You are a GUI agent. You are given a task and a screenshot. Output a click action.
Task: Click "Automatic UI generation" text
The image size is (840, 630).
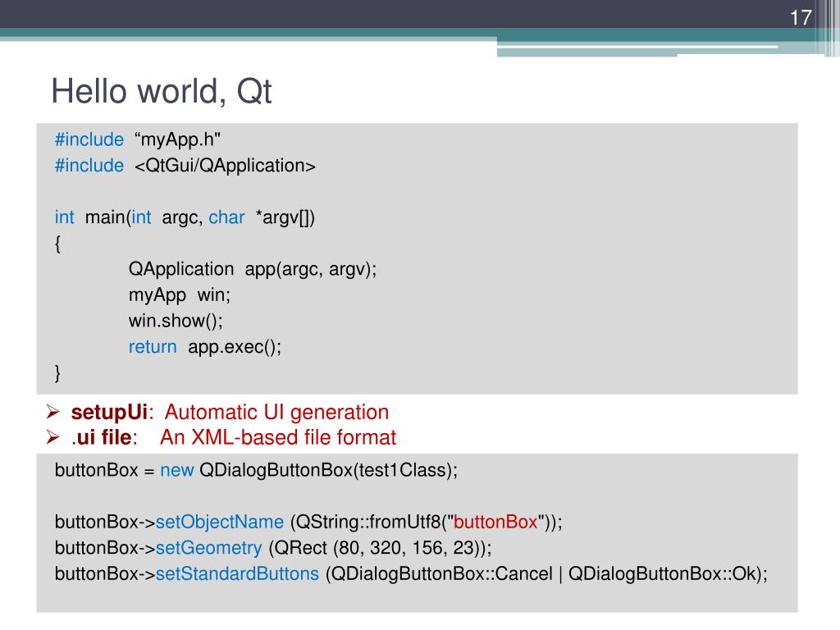[x=276, y=412]
